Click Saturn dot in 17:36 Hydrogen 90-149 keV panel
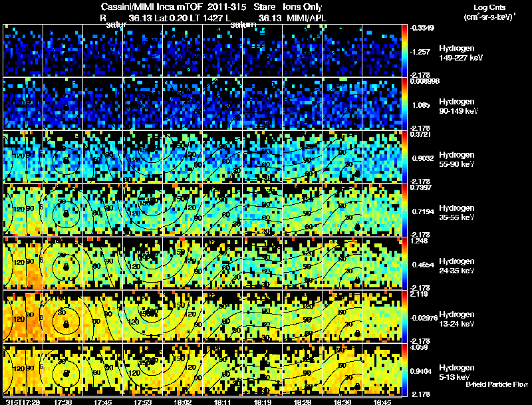The height and width of the screenshot is (405, 532). [x=66, y=108]
